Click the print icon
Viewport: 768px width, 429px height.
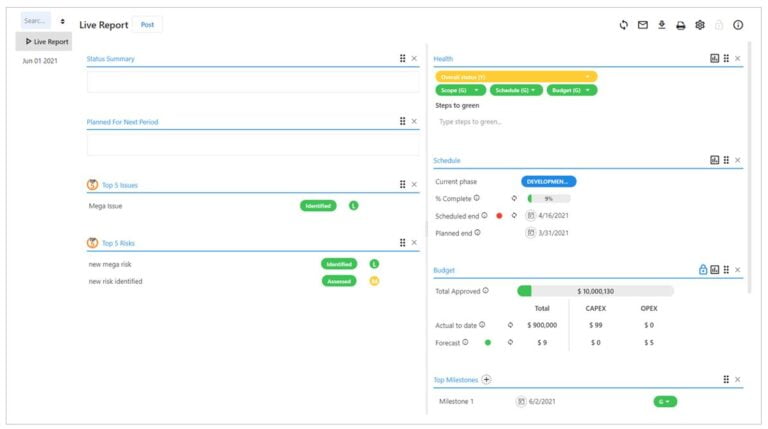coord(681,25)
